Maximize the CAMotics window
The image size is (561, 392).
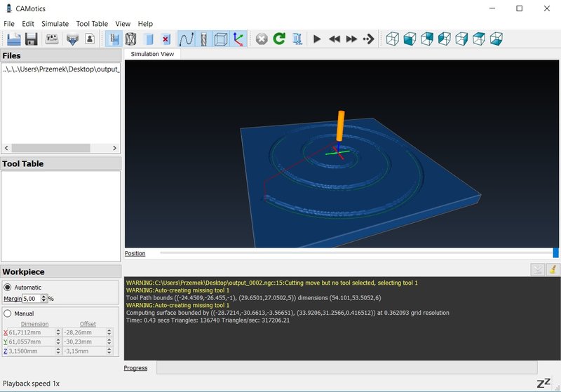click(x=520, y=8)
